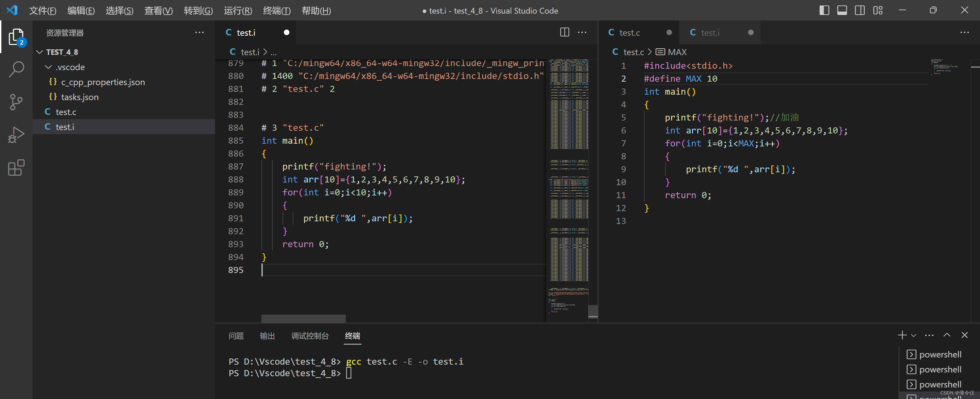Screen dimensions: 980x399
Task: Open the 编辑(E) menu
Action: tap(81, 11)
